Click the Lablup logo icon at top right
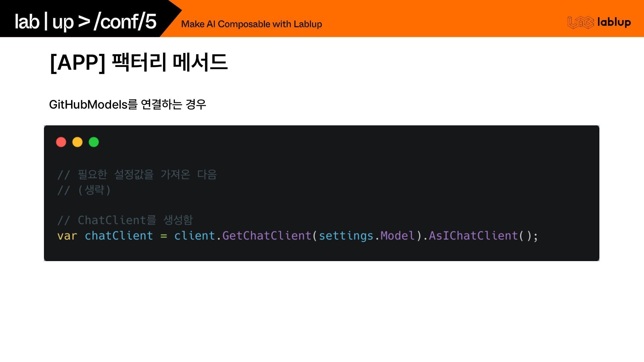Image resolution: width=644 pixels, height=362 pixels. pos(580,22)
